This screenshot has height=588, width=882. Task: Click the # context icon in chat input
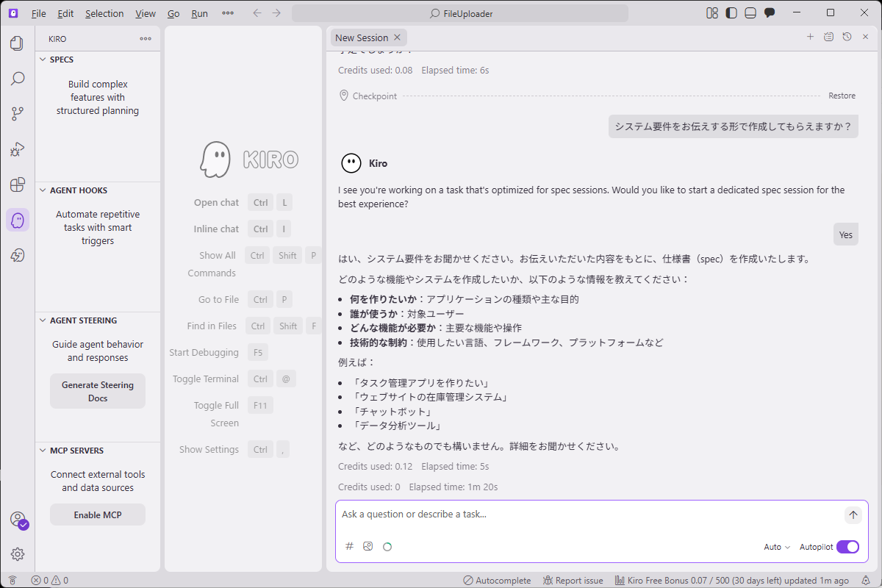tap(350, 546)
